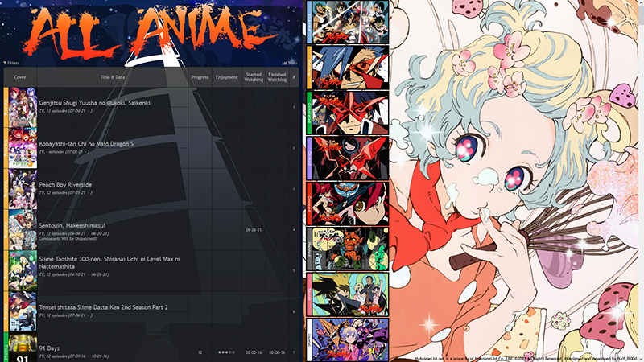Sort by Started Watching column
The width and height of the screenshot is (644, 362).
click(x=253, y=76)
